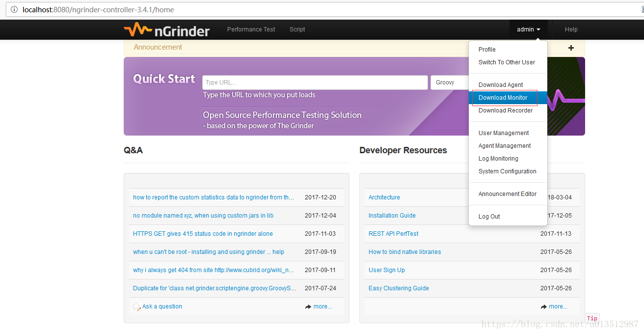Open the Performance Test tab
Screen dimensions: 644x334
(251, 29)
